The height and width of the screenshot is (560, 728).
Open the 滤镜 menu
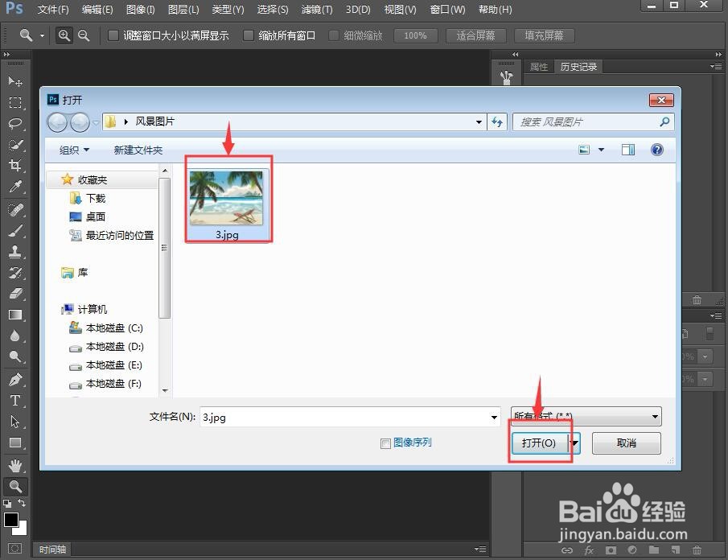[x=316, y=10]
